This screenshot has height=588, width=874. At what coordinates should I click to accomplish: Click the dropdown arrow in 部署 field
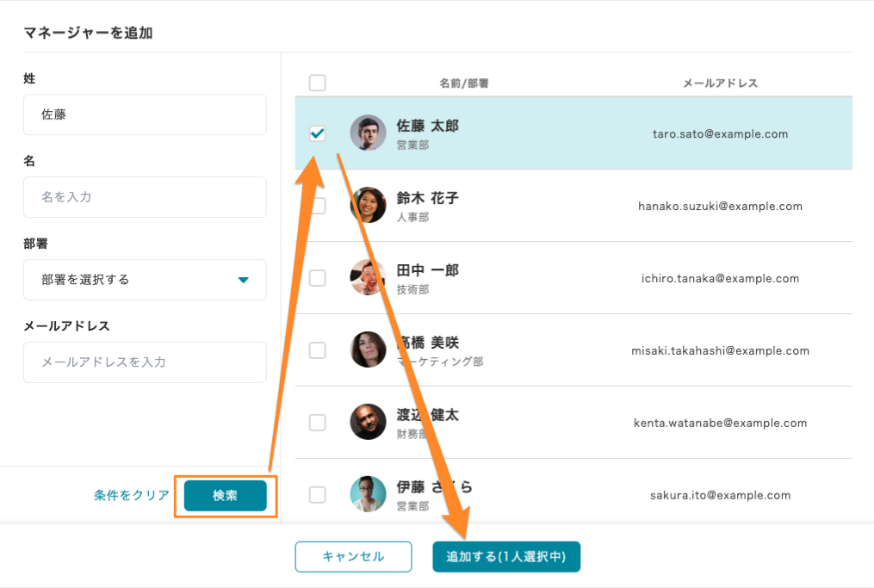[243, 280]
